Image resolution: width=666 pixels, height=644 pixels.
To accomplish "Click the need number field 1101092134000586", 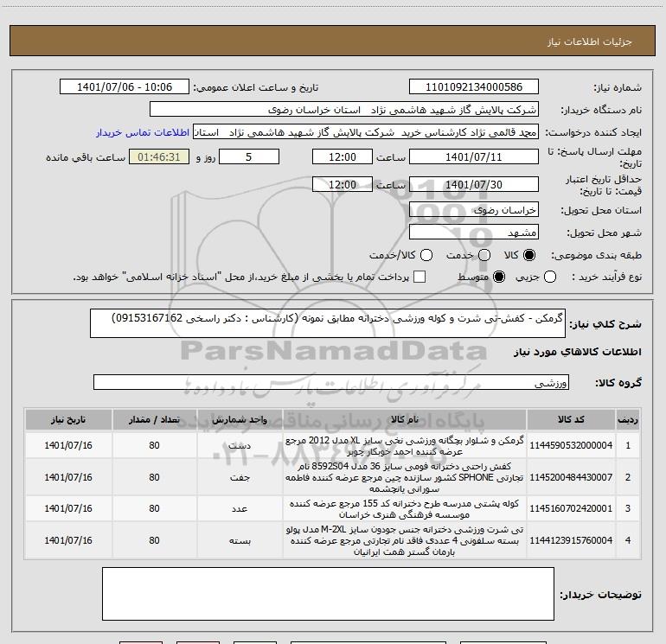I will pos(473,87).
